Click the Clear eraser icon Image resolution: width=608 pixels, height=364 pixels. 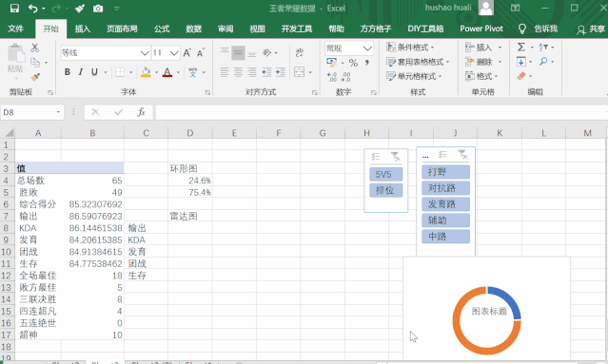[x=521, y=76]
